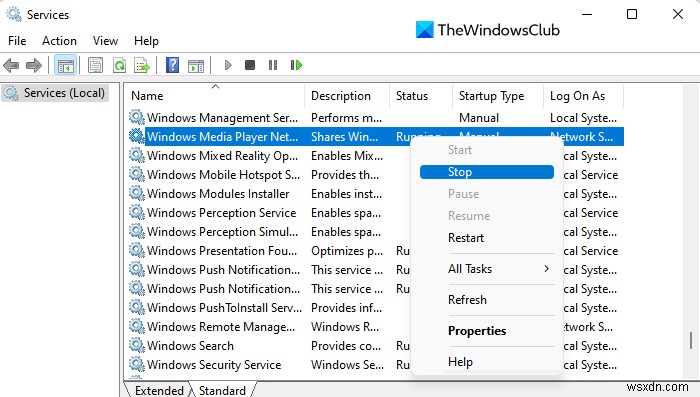Select Windows Modules Installer service name
The width and height of the screenshot is (700, 397).
point(218,193)
